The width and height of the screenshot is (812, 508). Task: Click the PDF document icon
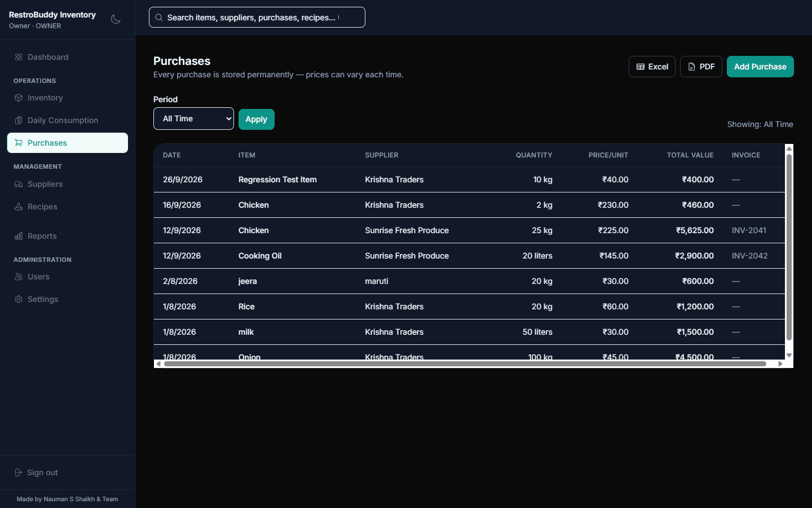click(692, 67)
